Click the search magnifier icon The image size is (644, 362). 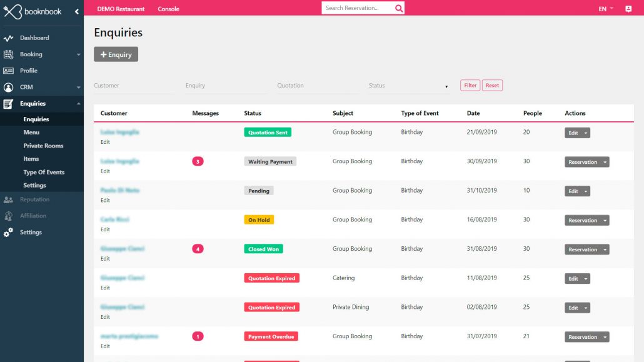pos(399,8)
